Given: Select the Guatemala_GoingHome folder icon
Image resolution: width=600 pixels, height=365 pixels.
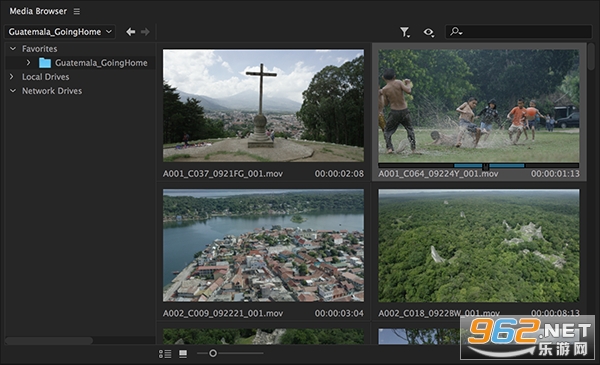Looking at the screenshot, I should tap(45, 63).
